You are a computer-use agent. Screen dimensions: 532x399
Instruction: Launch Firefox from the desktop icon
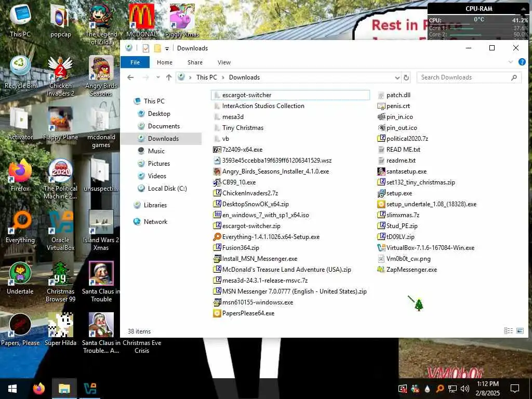coord(20,176)
